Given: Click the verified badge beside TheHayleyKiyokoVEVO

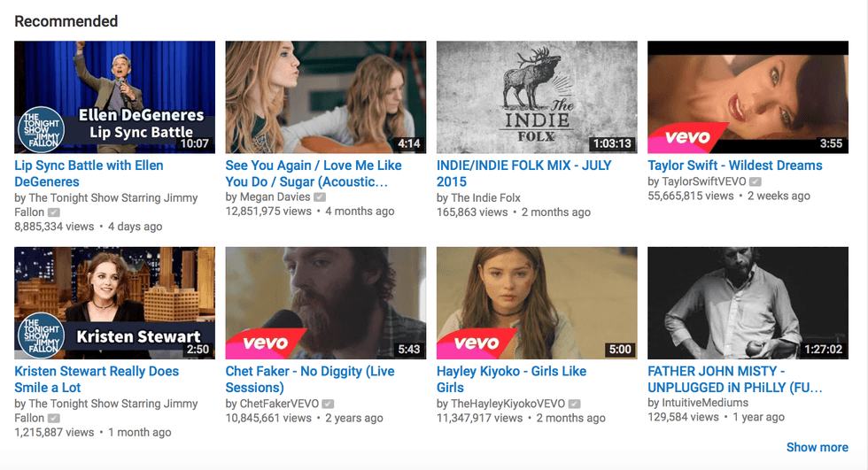Looking at the screenshot, I should click(x=573, y=404).
